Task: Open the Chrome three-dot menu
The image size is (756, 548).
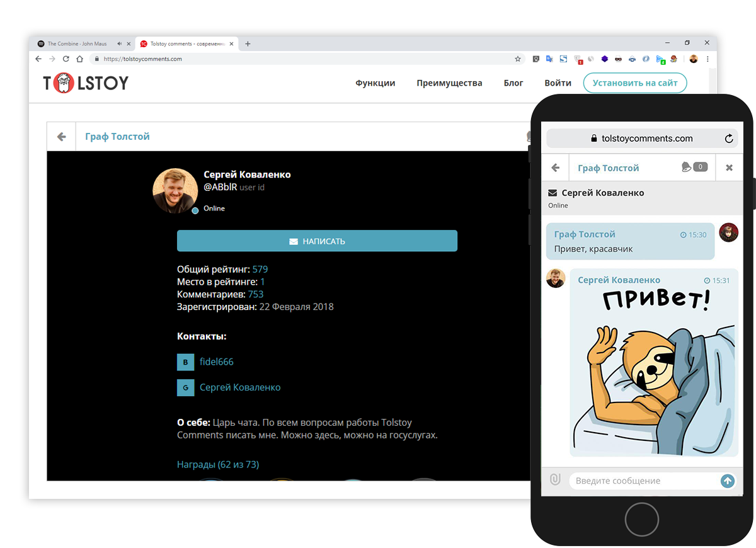Action: point(708,59)
